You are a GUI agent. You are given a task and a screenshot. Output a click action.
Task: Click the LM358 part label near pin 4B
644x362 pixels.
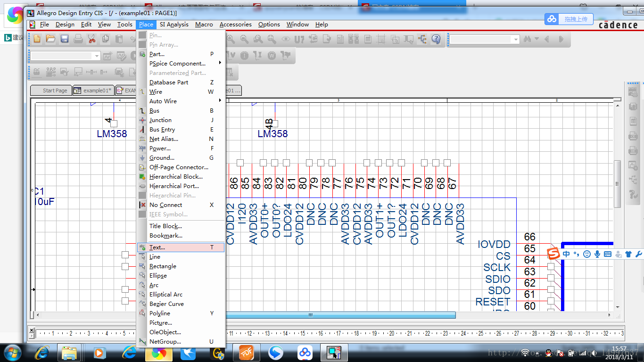[x=272, y=134]
